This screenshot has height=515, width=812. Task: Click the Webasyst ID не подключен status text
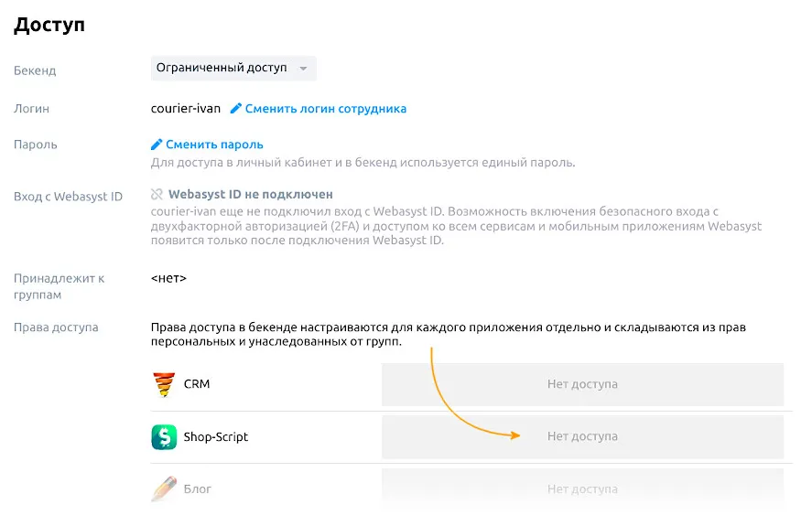250,195
